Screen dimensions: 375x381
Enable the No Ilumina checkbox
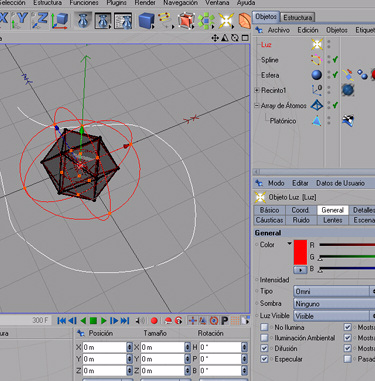click(x=264, y=327)
